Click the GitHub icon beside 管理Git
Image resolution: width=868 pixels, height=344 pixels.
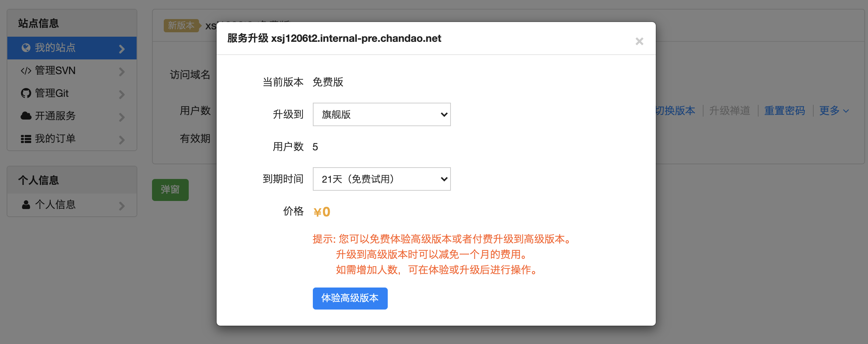[26, 93]
